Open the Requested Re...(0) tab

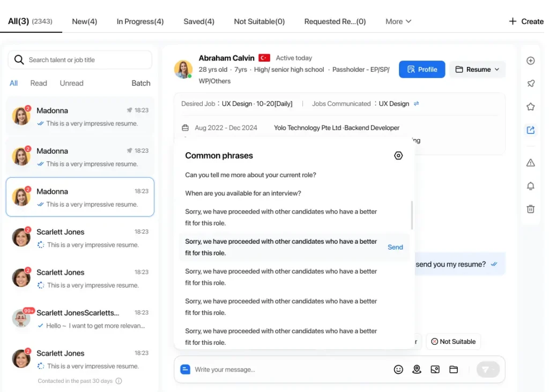pyautogui.click(x=335, y=21)
